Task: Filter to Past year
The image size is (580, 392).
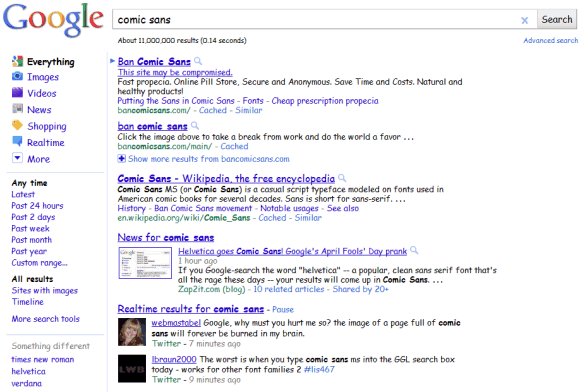Action: pyautogui.click(x=29, y=251)
